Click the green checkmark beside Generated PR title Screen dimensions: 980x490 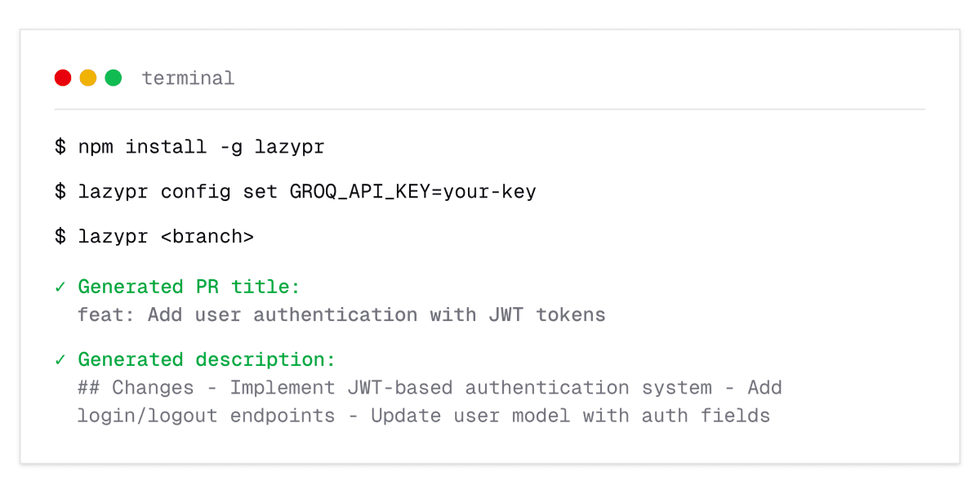coord(60,287)
